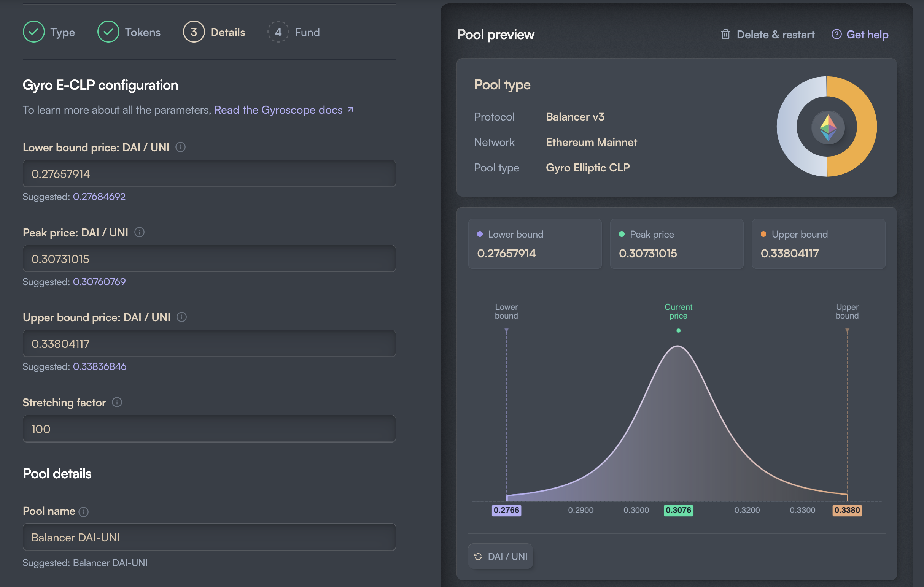Click the Peak price 0.30731015 card
924x587 pixels.
click(x=677, y=244)
